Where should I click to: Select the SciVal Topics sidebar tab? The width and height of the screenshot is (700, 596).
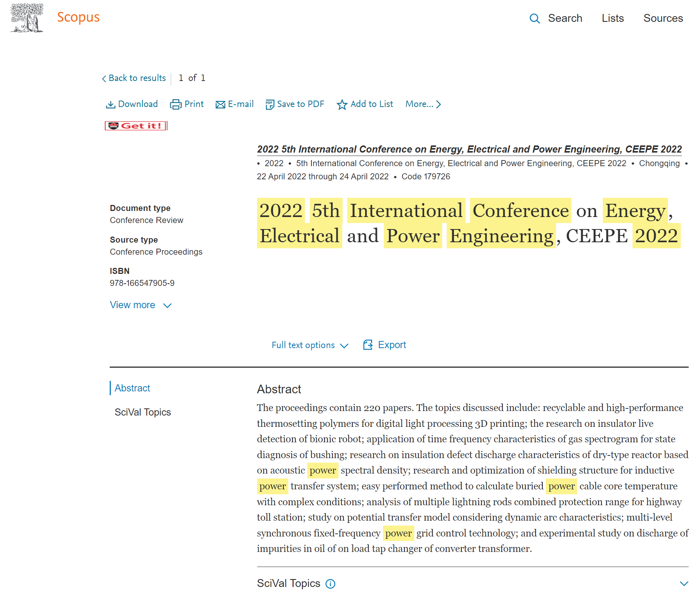[x=142, y=412]
